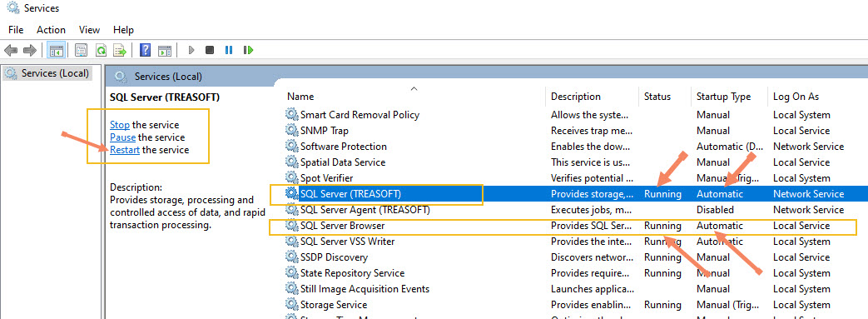This screenshot has height=319, width=868.
Task: Select the SQL Server Agent (TREASOFT) name
Action: (365, 210)
